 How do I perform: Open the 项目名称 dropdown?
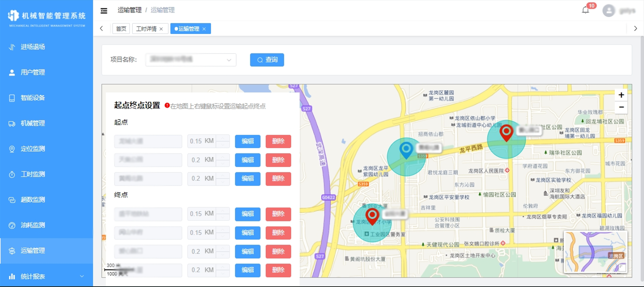coord(191,60)
